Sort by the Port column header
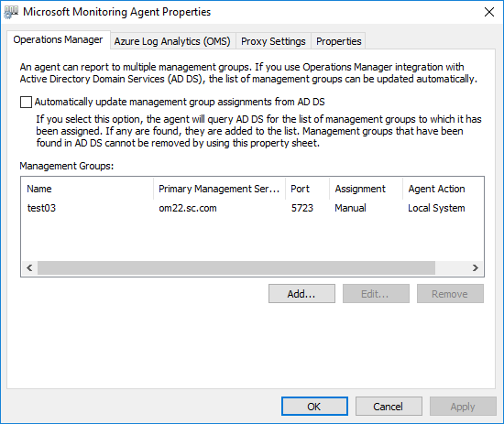Image resolution: width=504 pixels, height=424 pixels. [307, 189]
